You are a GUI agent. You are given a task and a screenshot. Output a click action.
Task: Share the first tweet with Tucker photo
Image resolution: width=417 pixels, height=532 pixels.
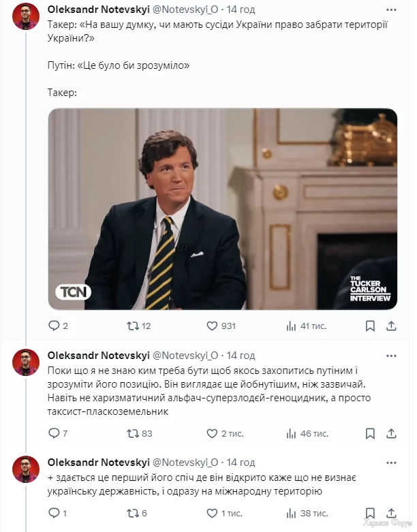391,326
